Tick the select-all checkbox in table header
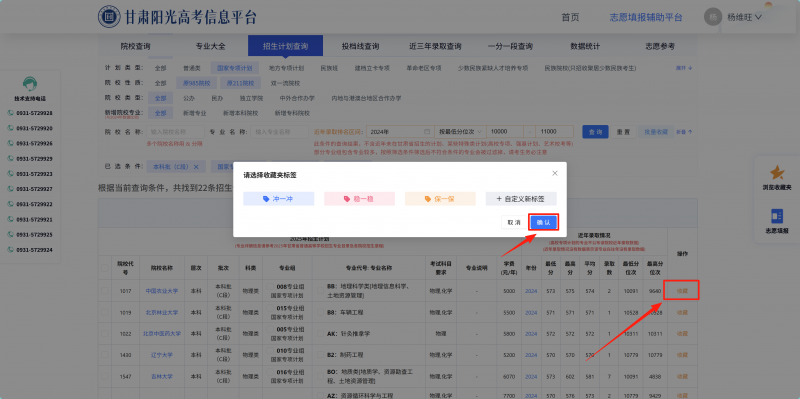The height and width of the screenshot is (399, 800). [x=105, y=267]
